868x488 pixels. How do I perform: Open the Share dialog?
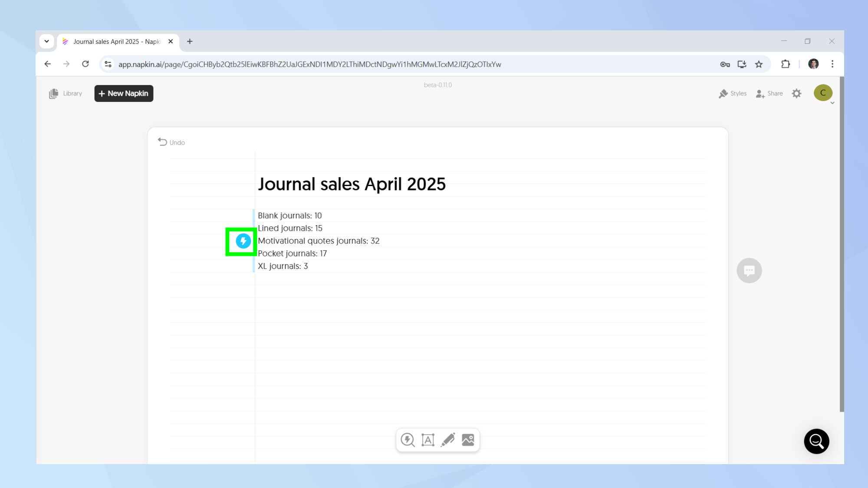(x=769, y=93)
